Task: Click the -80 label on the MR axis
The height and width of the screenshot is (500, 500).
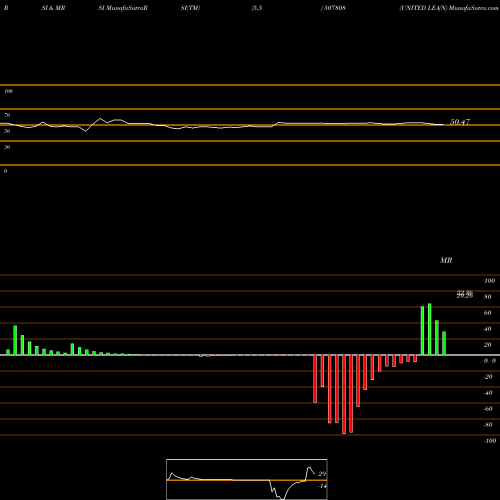Action: (x=488, y=425)
